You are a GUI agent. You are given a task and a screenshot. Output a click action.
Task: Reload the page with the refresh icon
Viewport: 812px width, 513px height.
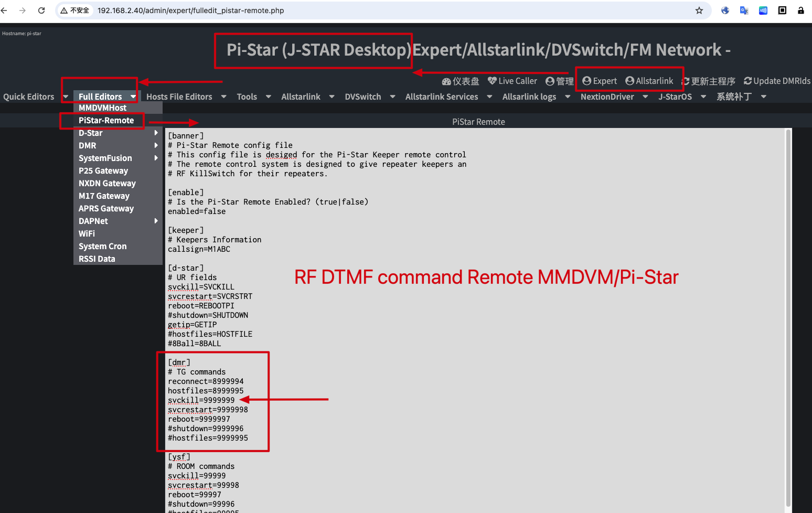tap(41, 10)
